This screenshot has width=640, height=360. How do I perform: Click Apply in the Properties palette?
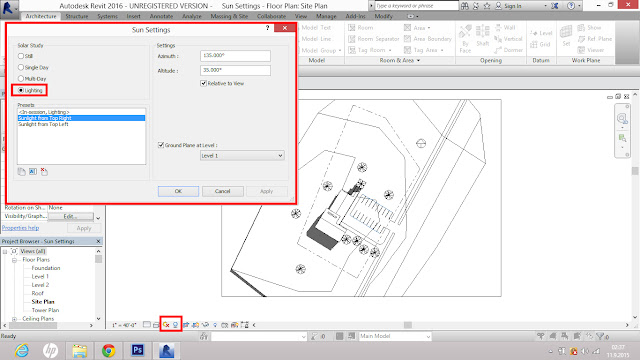coord(84,228)
